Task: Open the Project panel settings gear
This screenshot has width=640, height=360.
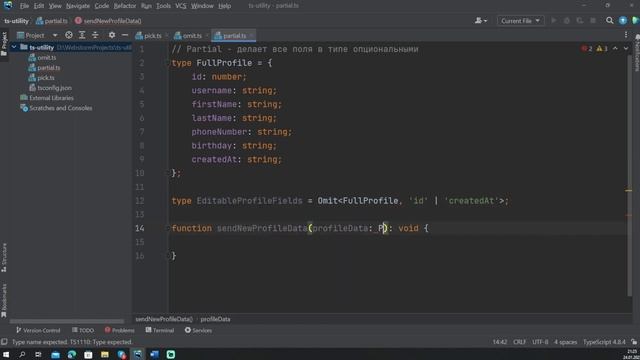Action: point(112,36)
